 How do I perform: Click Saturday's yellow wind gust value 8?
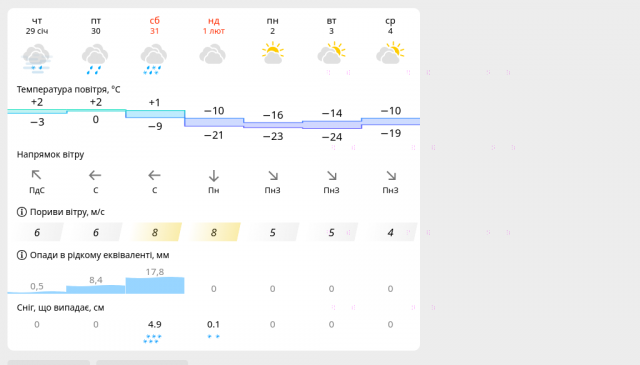pyautogui.click(x=155, y=232)
